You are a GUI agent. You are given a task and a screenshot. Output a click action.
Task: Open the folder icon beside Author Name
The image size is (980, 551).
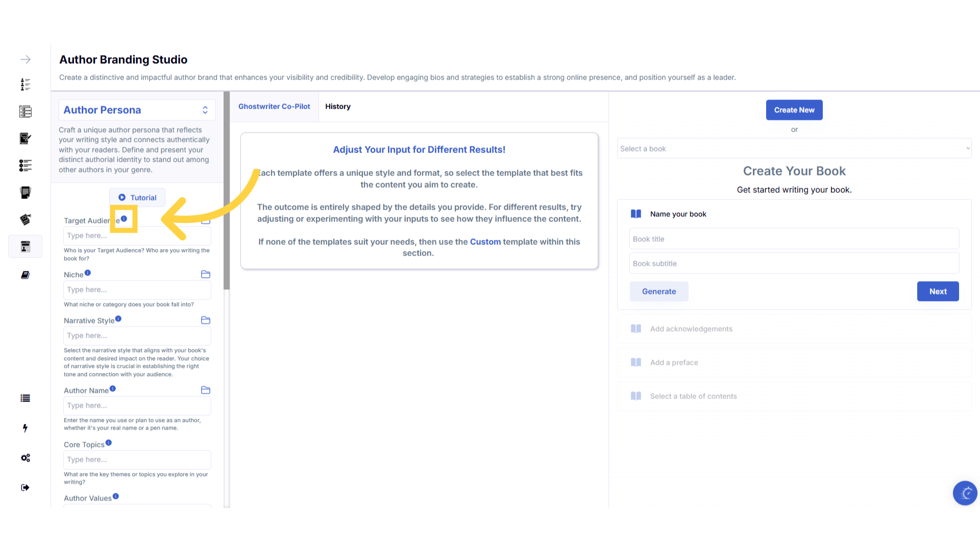point(206,390)
